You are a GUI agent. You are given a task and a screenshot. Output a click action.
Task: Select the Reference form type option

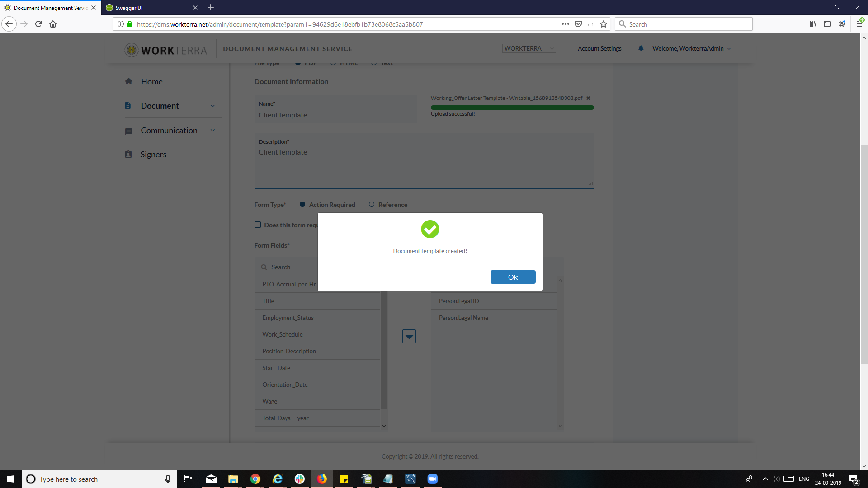(x=372, y=205)
